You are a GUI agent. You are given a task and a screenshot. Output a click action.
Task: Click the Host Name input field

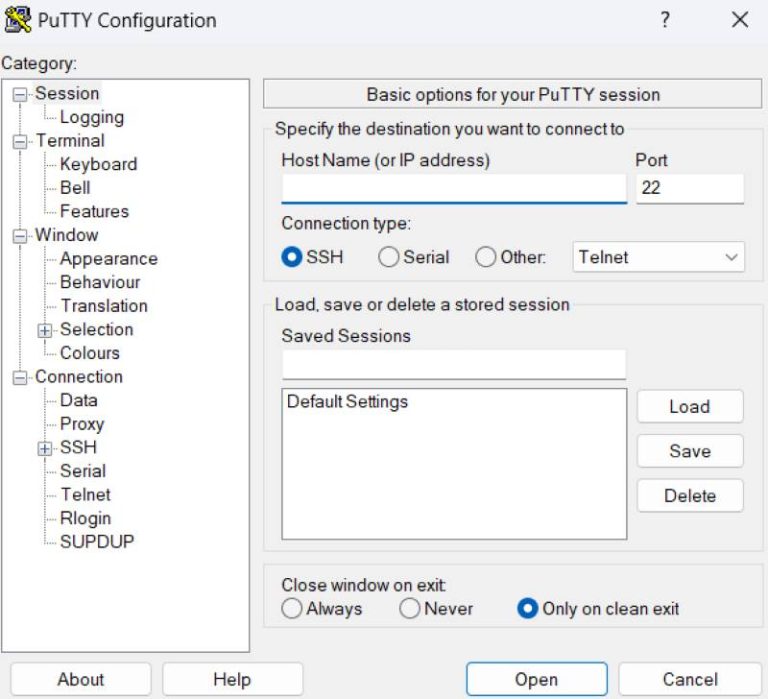[x=454, y=188]
